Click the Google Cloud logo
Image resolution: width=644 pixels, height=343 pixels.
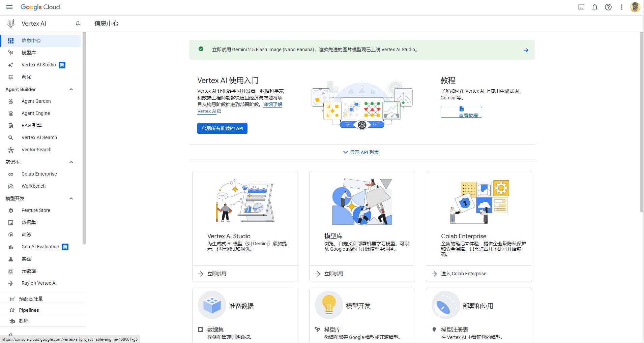point(40,7)
